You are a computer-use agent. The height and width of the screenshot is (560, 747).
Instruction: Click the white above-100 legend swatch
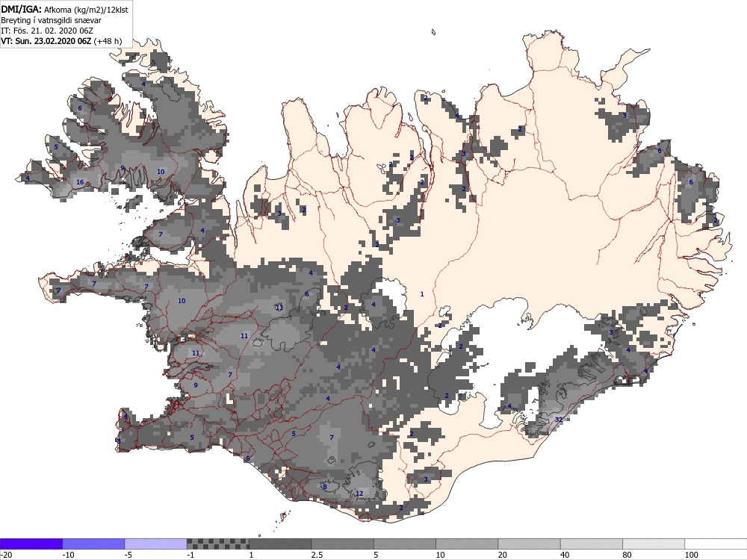(716, 544)
